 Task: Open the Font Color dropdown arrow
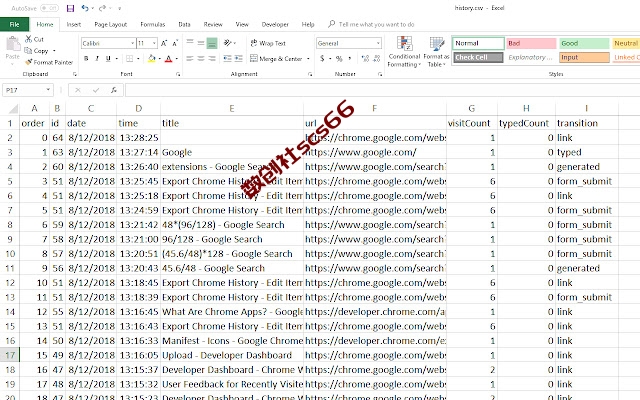[x=177, y=59]
